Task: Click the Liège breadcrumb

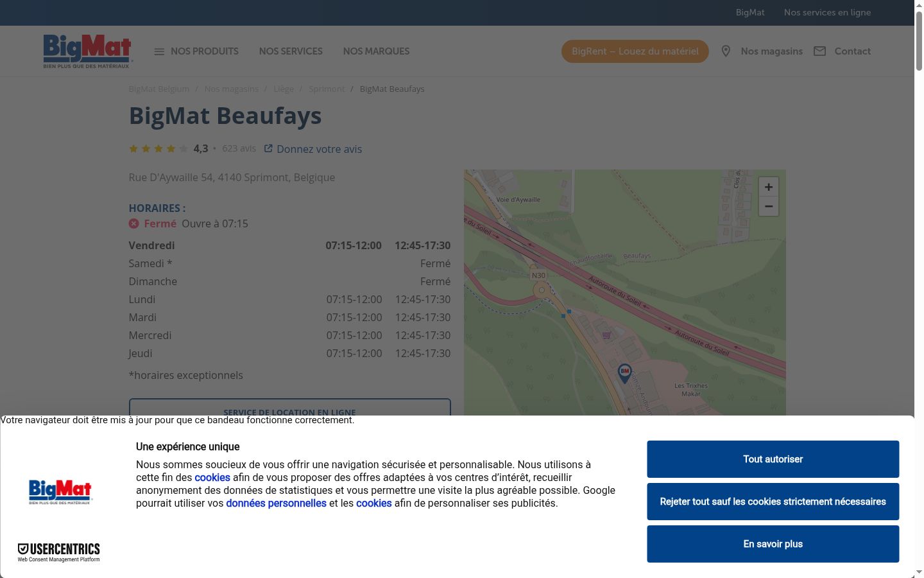Action: pyautogui.click(x=284, y=89)
